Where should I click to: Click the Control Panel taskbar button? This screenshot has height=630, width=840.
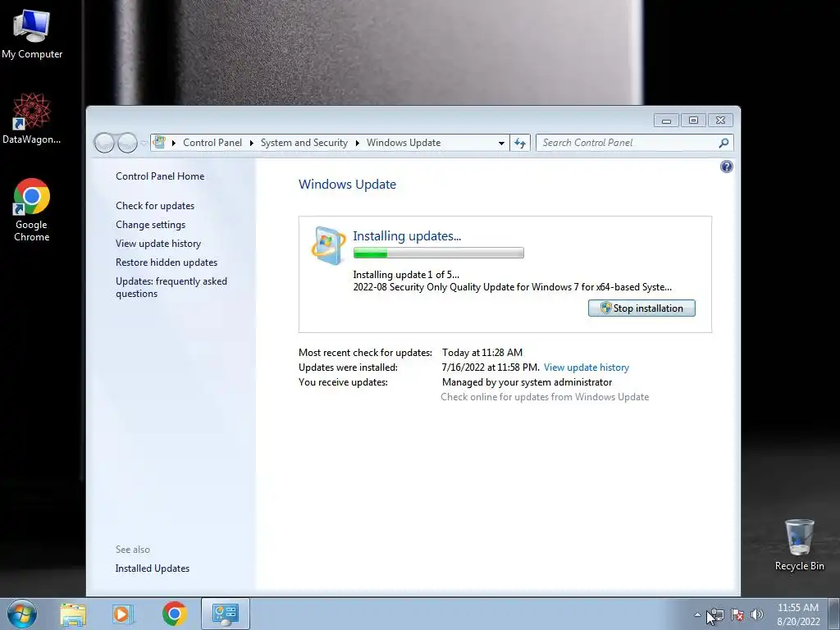[x=225, y=614]
